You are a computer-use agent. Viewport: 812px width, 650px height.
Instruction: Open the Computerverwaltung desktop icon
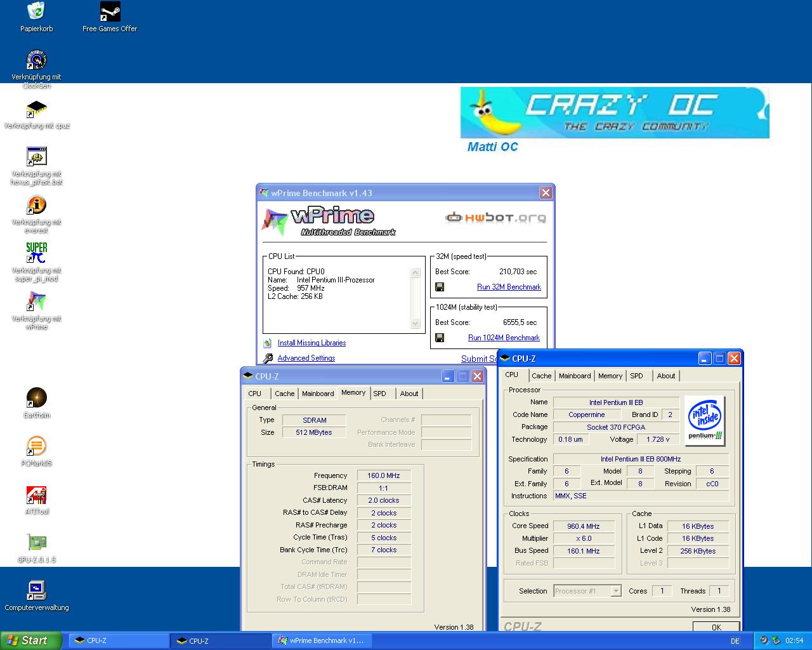pos(36,591)
